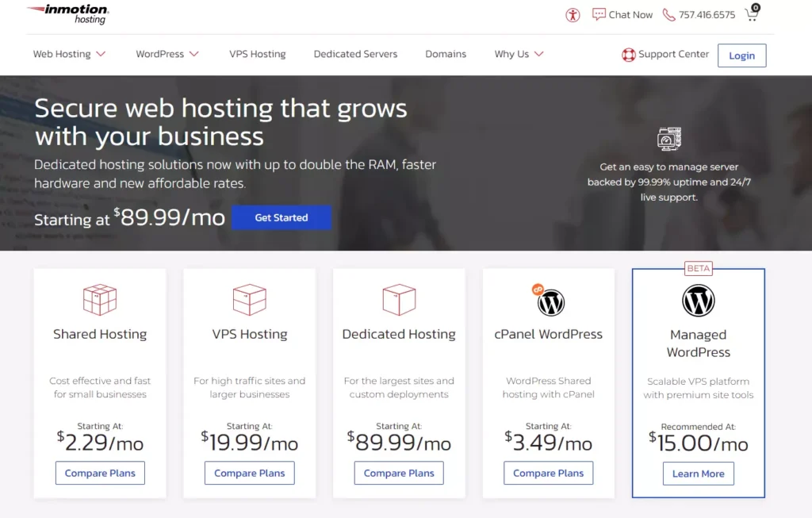This screenshot has width=812, height=518.
Task: Click the cPanel WordPress logo icon
Action: (549, 301)
